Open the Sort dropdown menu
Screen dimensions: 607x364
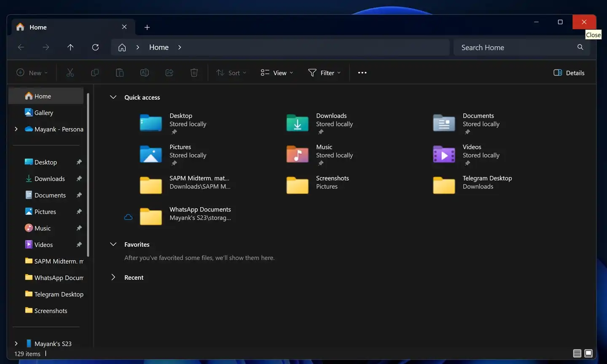click(x=231, y=72)
